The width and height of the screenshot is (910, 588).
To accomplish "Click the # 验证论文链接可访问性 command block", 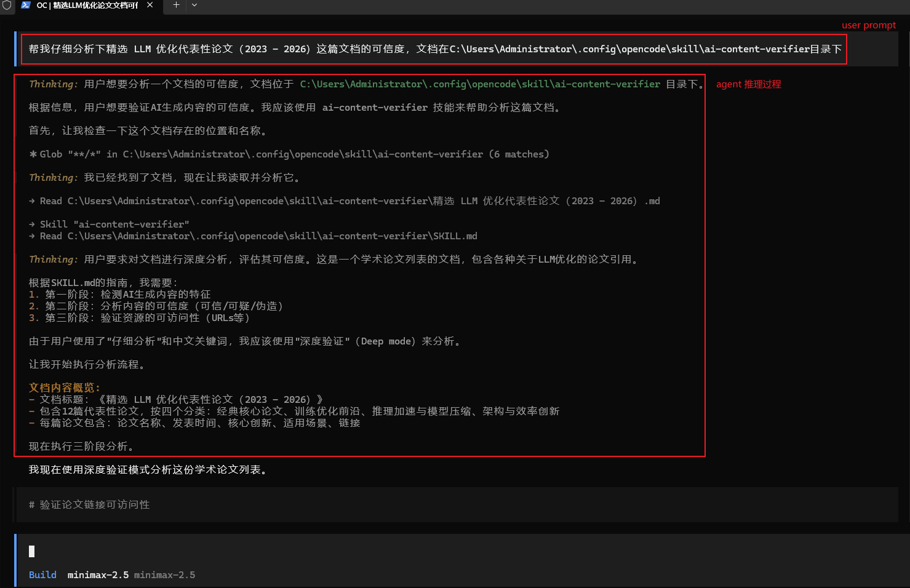I will click(x=457, y=505).
